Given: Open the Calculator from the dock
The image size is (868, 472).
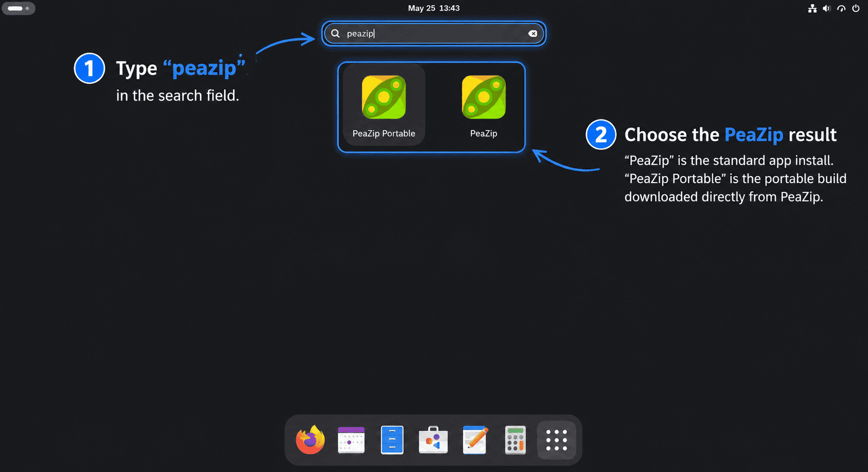Looking at the screenshot, I should tap(515, 440).
